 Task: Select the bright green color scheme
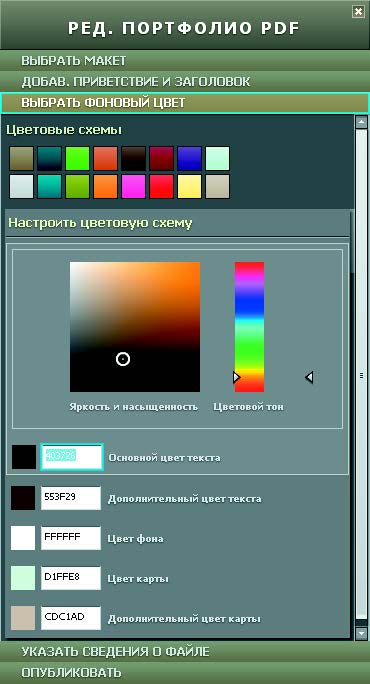tap(77, 158)
